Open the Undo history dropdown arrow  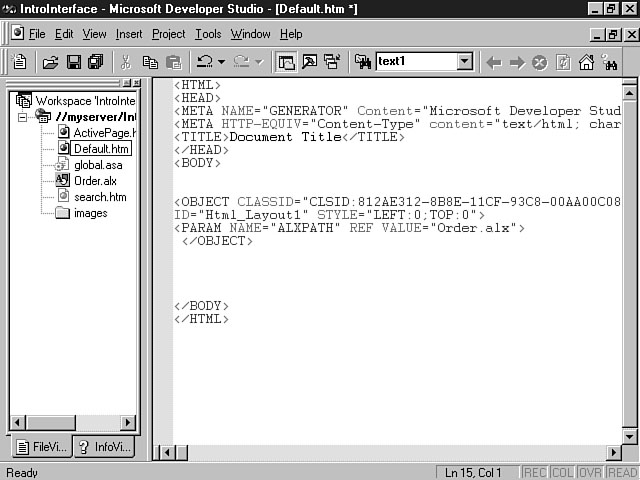[222, 62]
